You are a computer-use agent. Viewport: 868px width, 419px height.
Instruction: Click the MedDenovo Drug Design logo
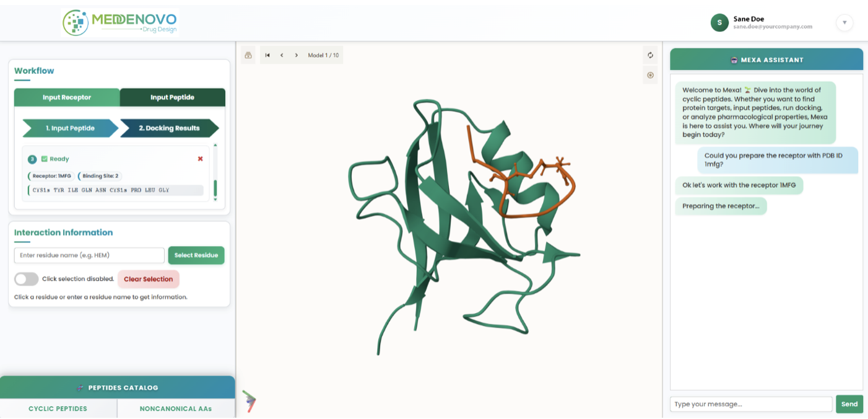[120, 23]
